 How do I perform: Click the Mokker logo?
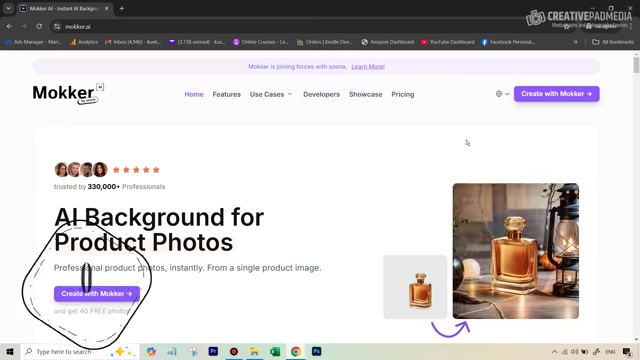(x=68, y=93)
